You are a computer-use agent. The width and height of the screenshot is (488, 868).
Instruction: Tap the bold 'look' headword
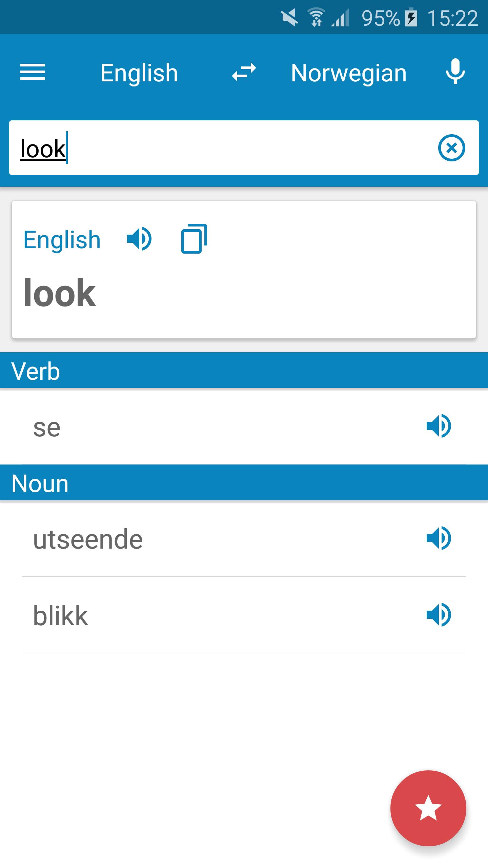[x=60, y=292]
